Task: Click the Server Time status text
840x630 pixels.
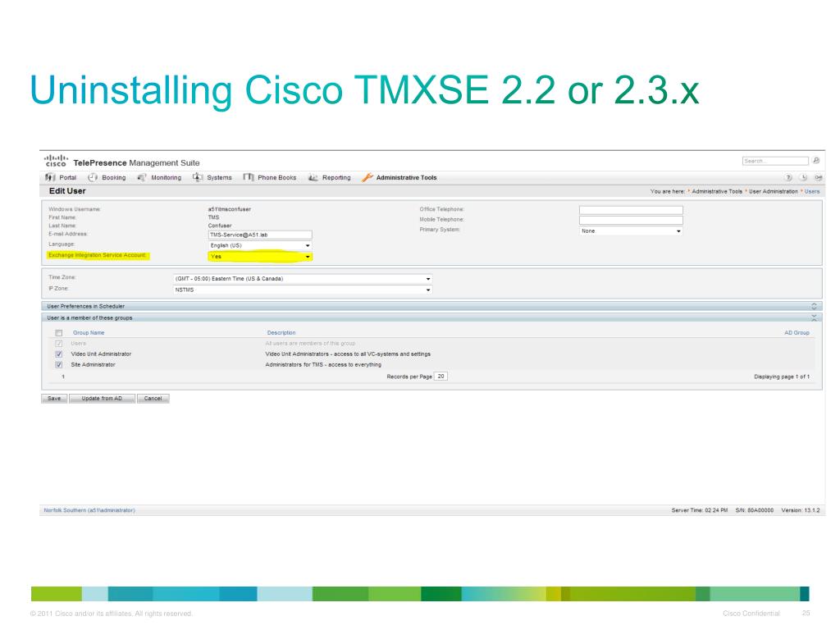Action: click(700, 510)
